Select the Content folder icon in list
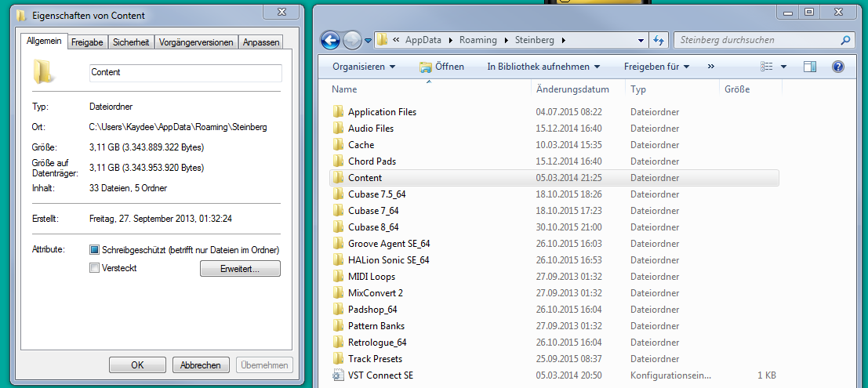 point(338,178)
